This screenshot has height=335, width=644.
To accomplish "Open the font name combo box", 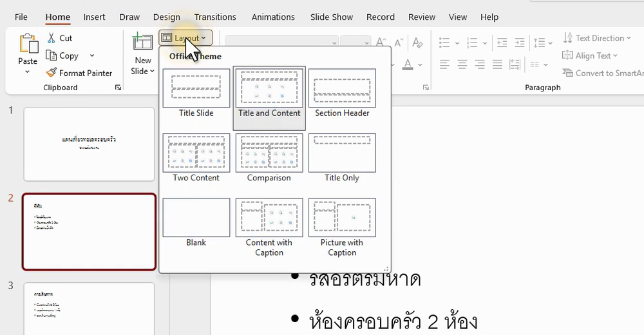I will [282, 43].
